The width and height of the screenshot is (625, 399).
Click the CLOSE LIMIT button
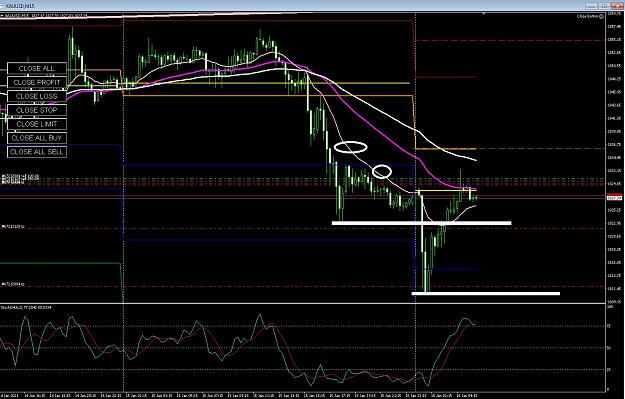(37, 124)
